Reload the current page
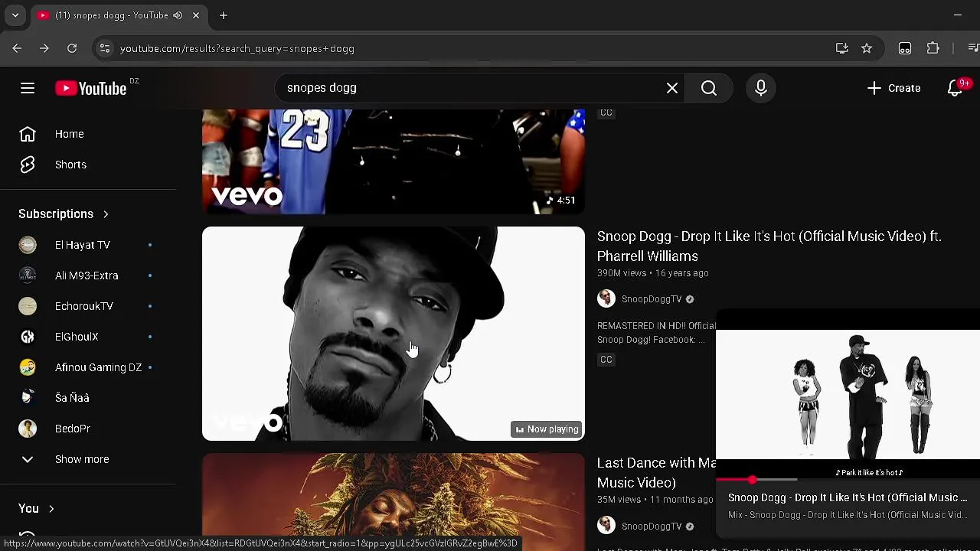 72,48
